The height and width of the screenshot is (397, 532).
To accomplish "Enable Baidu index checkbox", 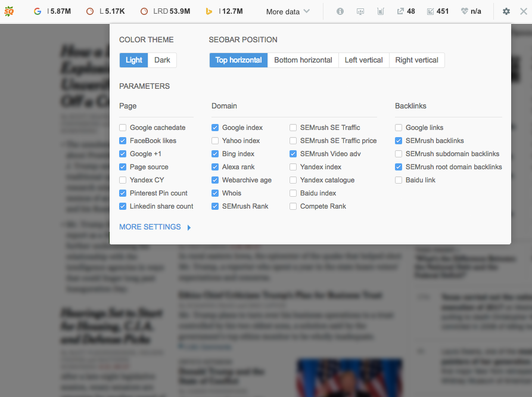I will [293, 193].
